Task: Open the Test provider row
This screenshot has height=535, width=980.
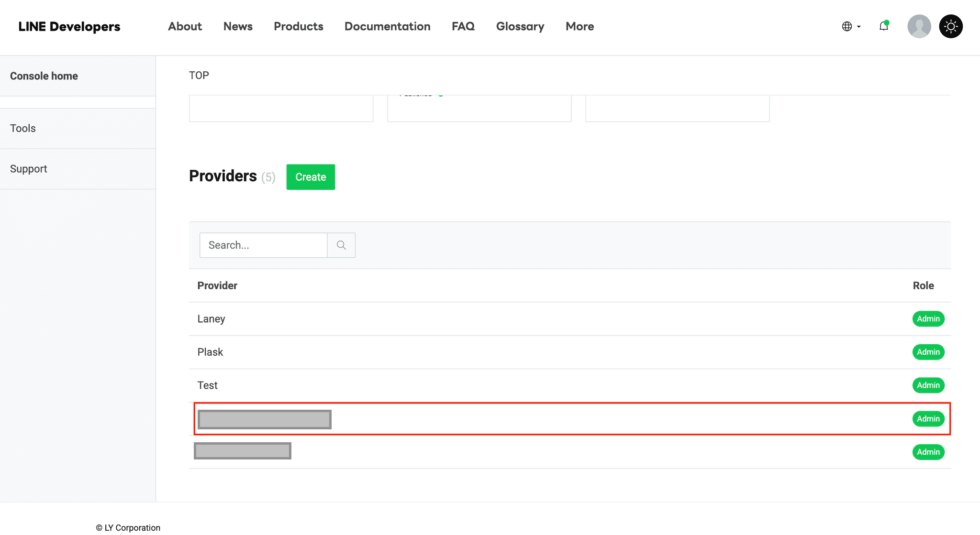Action: point(569,385)
